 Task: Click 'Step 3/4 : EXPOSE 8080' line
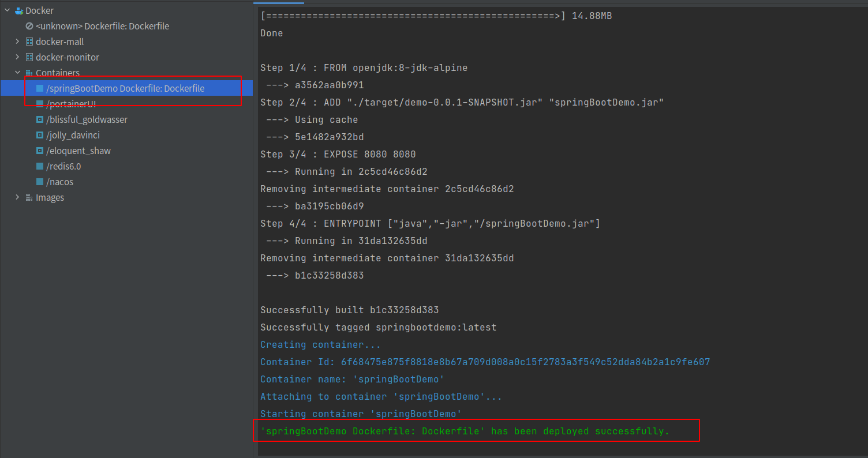pyautogui.click(x=338, y=155)
